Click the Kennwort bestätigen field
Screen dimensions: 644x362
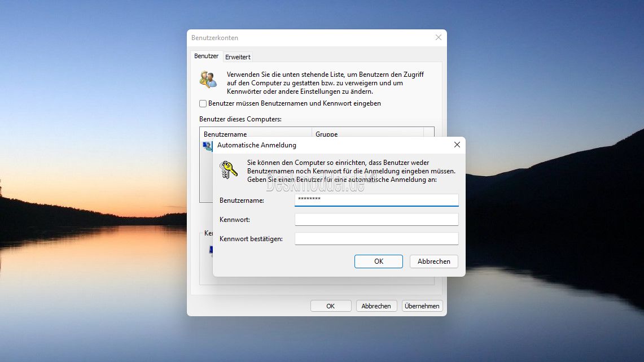tap(376, 239)
